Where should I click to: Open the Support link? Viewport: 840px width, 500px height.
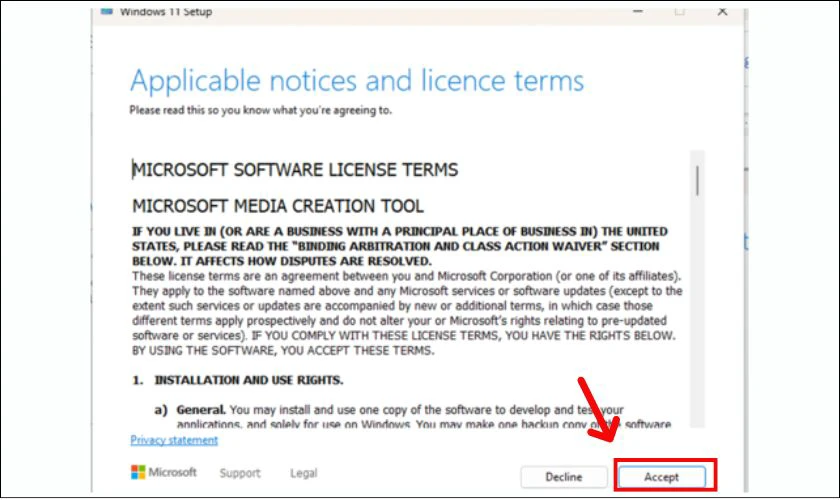pyautogui.click(x=239, y=473)
